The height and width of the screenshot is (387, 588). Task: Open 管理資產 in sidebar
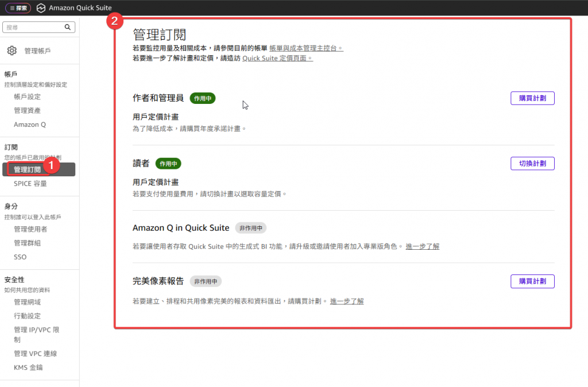point(28,111)
